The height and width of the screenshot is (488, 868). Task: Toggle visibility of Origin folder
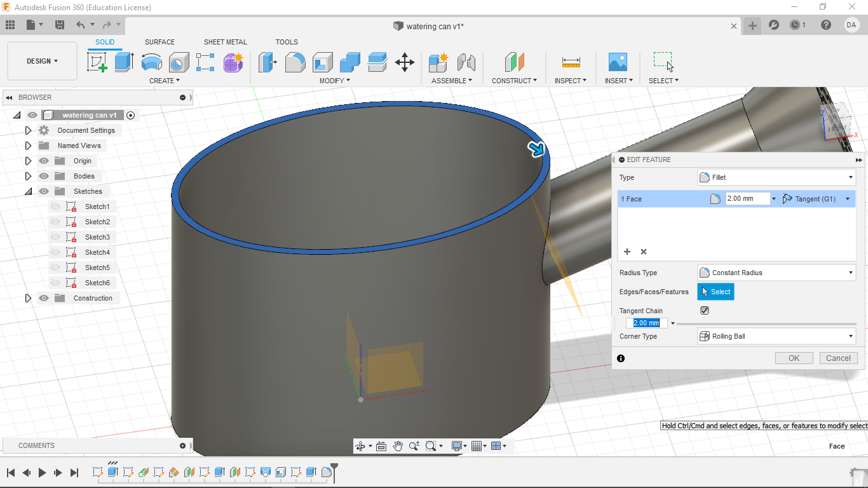point(44,161)
